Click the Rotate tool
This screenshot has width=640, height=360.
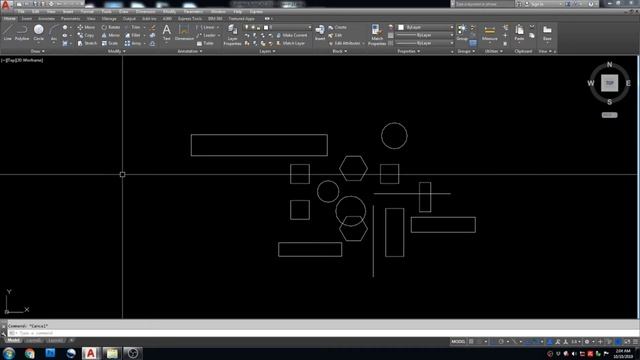[111, 27]
